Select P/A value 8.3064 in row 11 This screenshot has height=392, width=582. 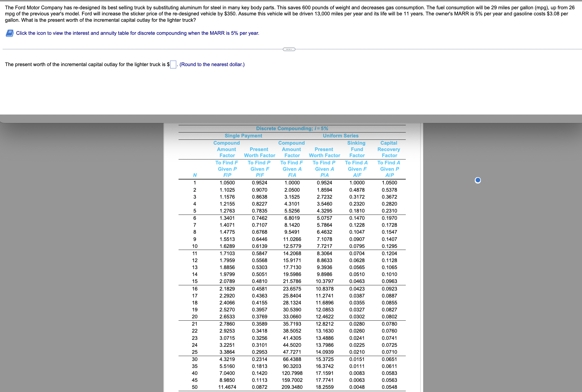[324, 253]
